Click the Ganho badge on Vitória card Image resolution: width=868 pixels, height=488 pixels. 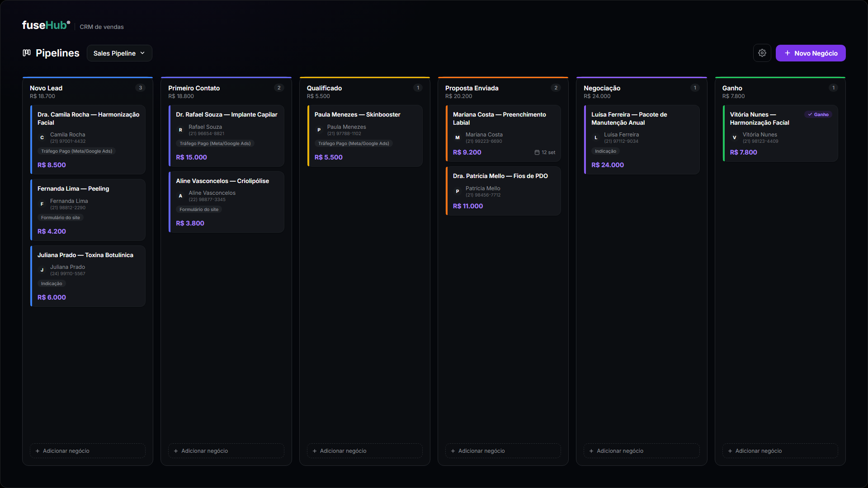pos(818,114)
